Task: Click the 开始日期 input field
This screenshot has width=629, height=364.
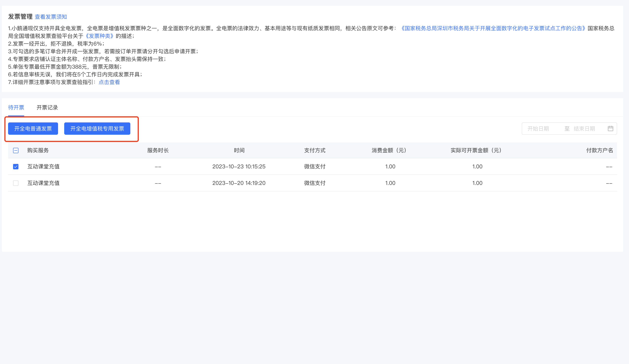Action: point(538,129)
